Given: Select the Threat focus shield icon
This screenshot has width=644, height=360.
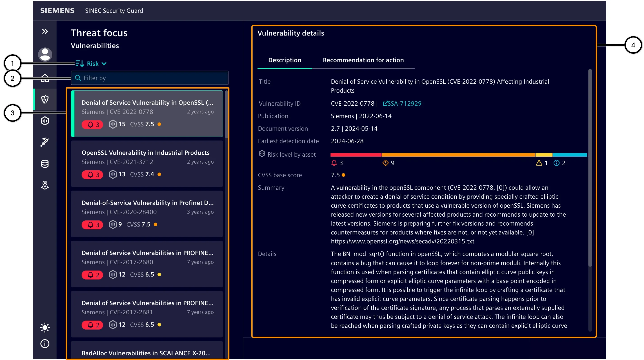Looking at the screenshot, I should click(45, 99).
